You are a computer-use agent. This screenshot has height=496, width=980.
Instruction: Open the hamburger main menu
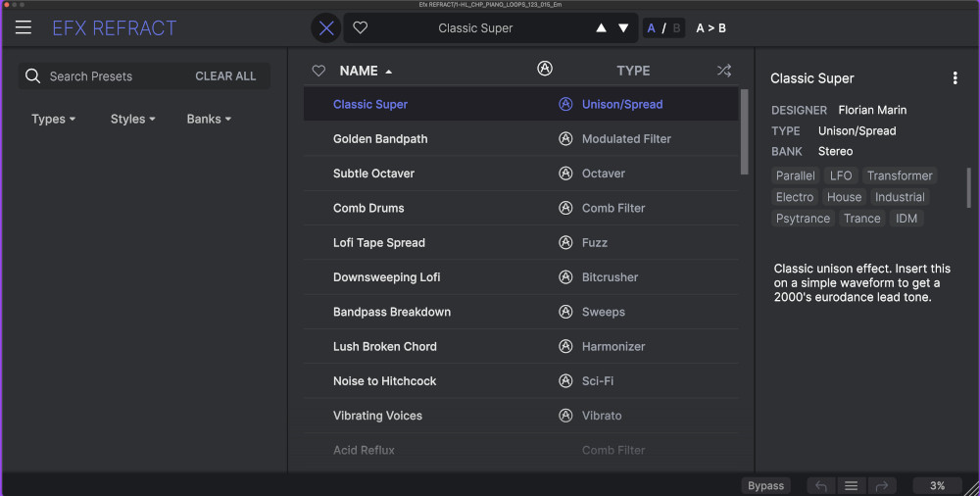coord(24,28)
